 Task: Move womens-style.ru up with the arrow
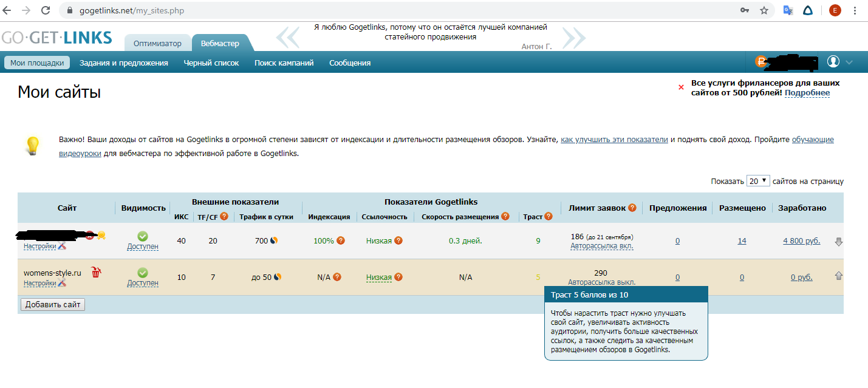839,276
